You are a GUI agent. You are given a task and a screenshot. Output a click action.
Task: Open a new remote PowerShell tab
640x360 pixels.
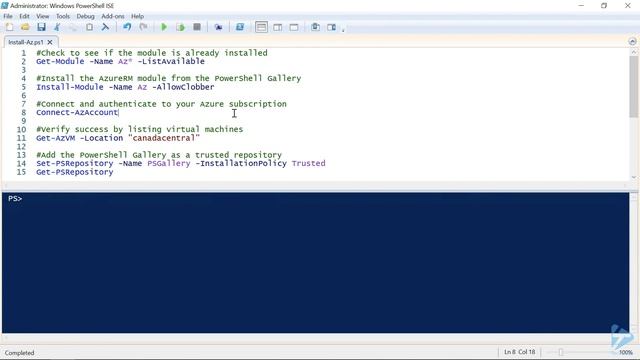point(218,27)
